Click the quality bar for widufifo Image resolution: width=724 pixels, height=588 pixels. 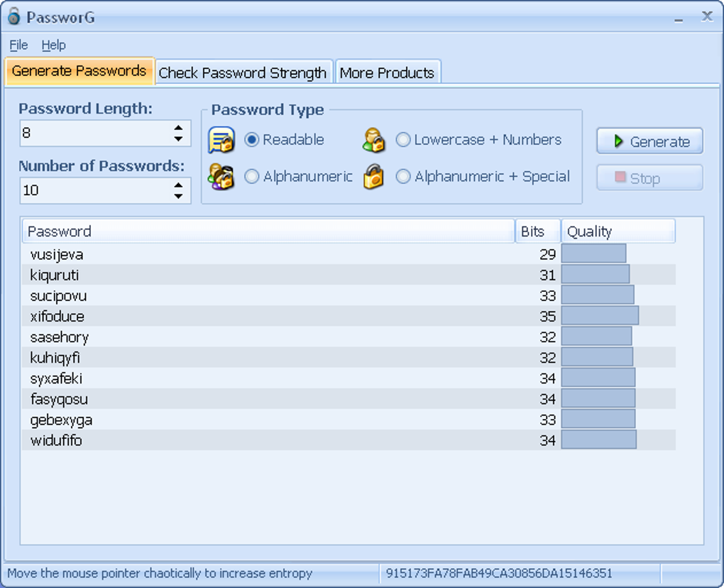click(x=599, y=440)
